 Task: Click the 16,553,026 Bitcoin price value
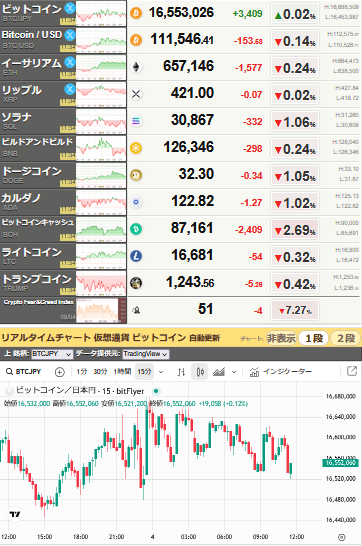[181, 13]
